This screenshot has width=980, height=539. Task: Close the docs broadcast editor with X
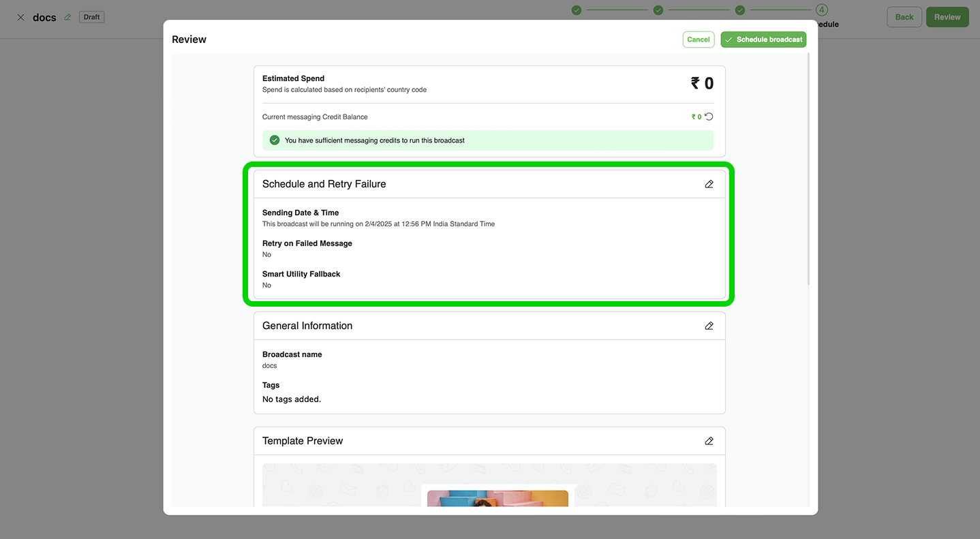pyautogui.click(x=20, y=17)
